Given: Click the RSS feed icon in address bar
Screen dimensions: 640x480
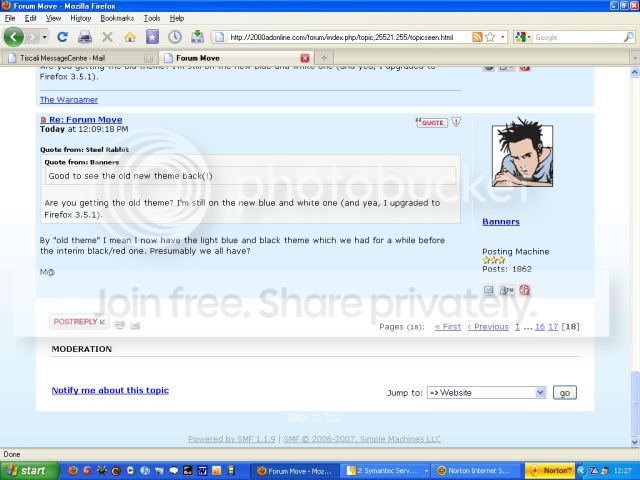Looking at the screenshot, I should click(x=478, y=37).
